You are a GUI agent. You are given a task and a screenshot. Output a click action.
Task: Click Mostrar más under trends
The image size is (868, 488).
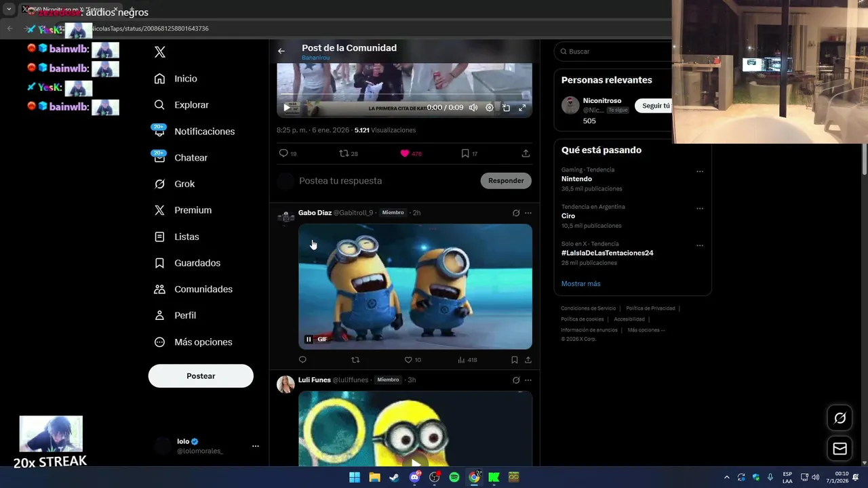pos(580,284)
